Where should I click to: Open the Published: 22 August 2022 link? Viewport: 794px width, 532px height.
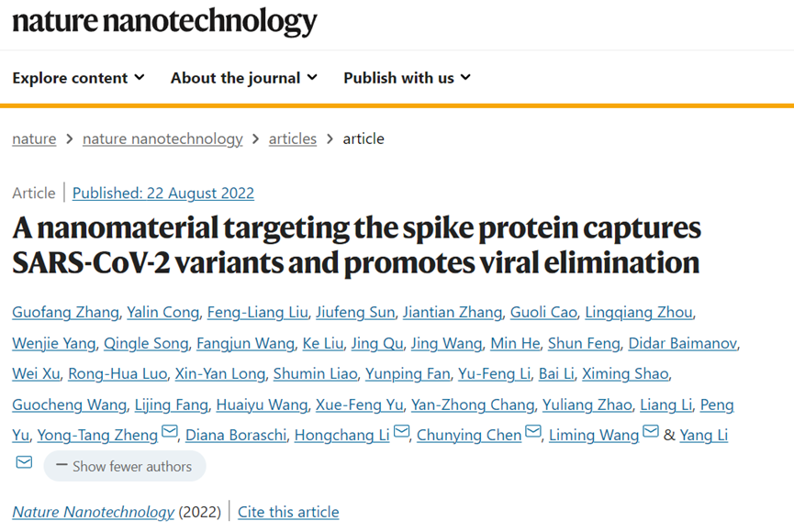(163, 193)
